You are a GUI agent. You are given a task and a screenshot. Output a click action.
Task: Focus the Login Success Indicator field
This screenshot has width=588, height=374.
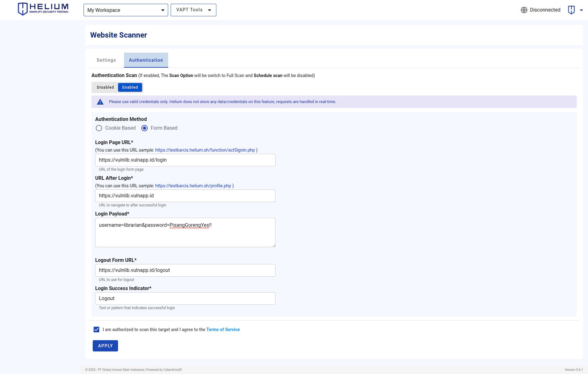coord(185,299)
